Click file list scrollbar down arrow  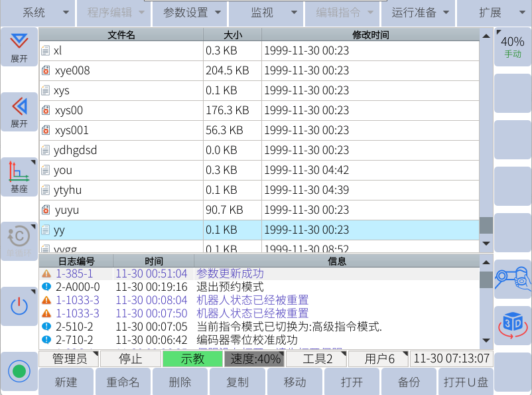coord(486,244)
